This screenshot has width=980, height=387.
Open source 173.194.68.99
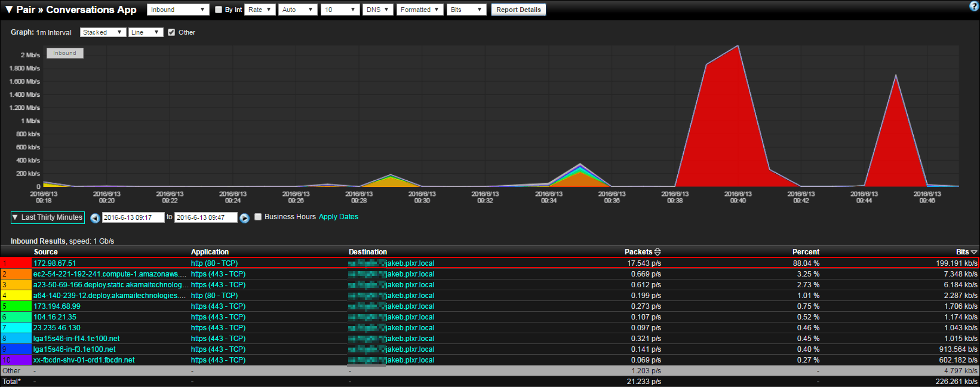point(57,306)
